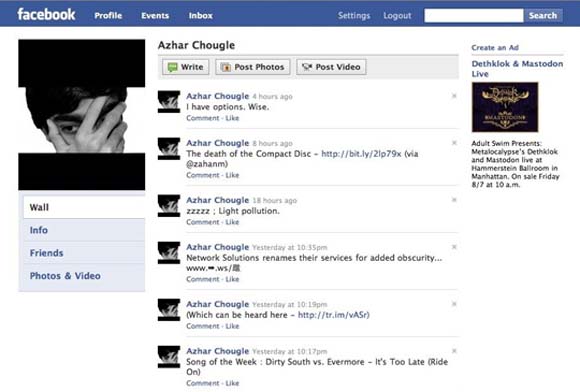Click the Write button
580x392 pixels.
click(186, 67)
